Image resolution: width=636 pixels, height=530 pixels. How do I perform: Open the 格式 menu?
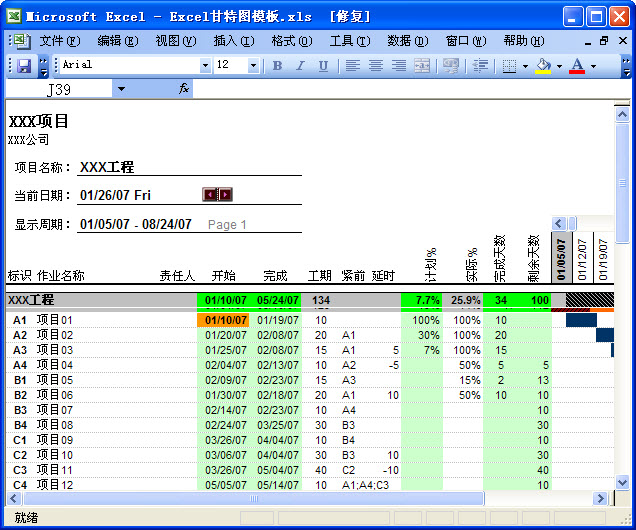[x=291, y=41]
